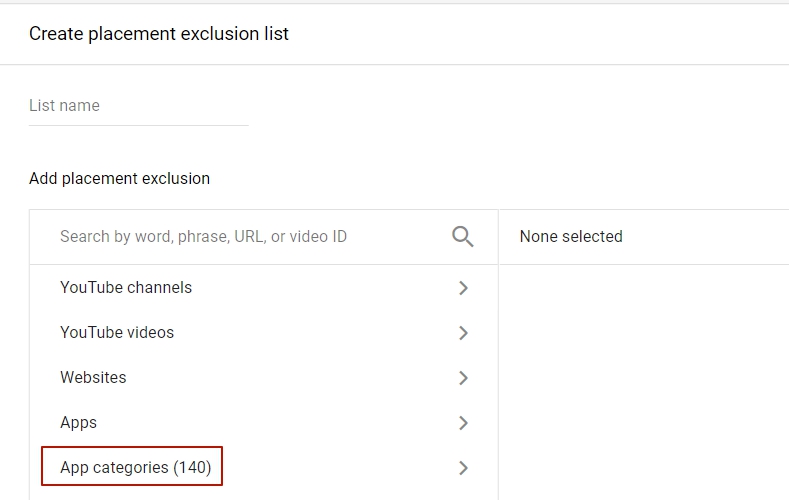Focus the List name text field

139,106
